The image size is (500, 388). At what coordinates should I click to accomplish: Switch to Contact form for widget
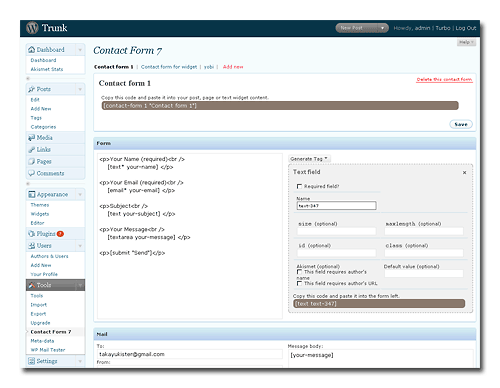tap(169, 67)
